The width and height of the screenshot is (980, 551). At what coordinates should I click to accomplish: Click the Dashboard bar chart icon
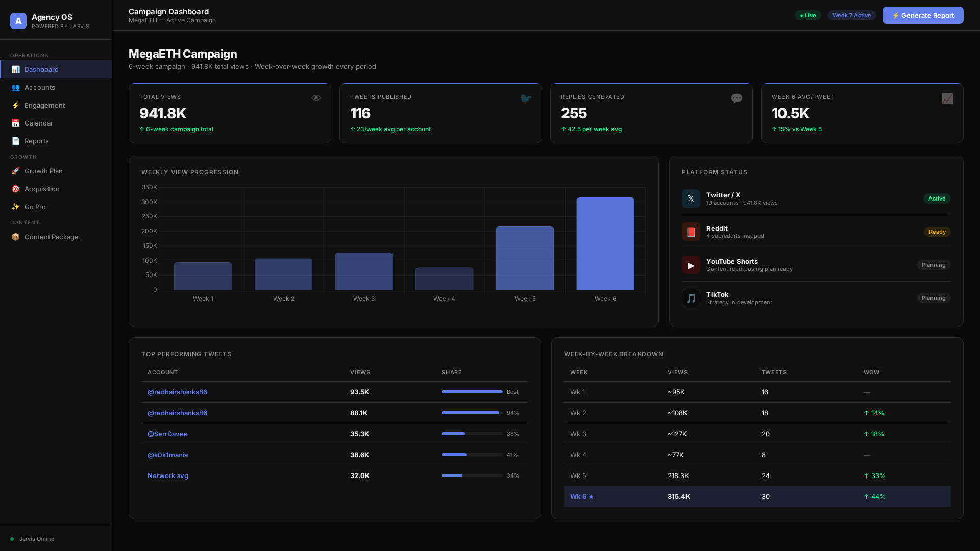pos(15,69)
